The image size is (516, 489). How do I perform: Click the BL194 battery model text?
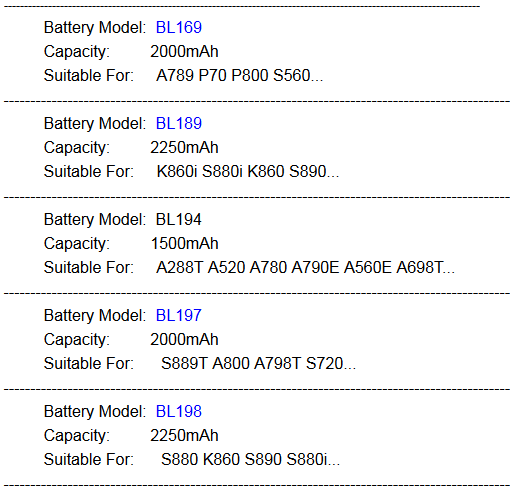tap(179, 219)
